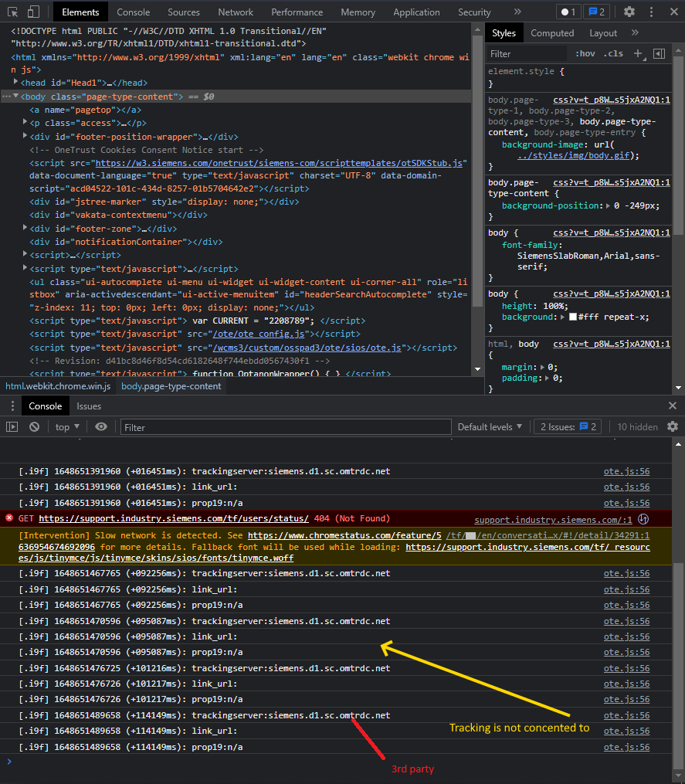Toggle the :hov element state panel
Viewport: 685px width, 784px height.
[x=585, y=53]
